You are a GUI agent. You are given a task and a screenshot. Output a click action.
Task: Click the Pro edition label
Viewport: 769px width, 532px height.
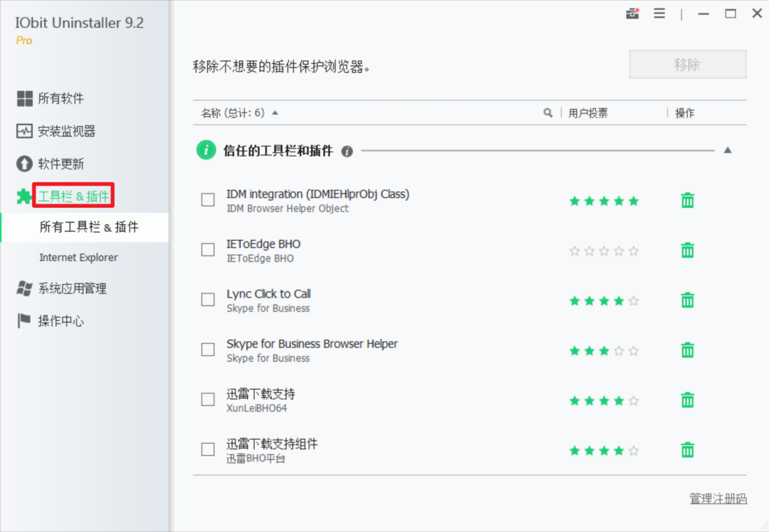click(24, 41)
